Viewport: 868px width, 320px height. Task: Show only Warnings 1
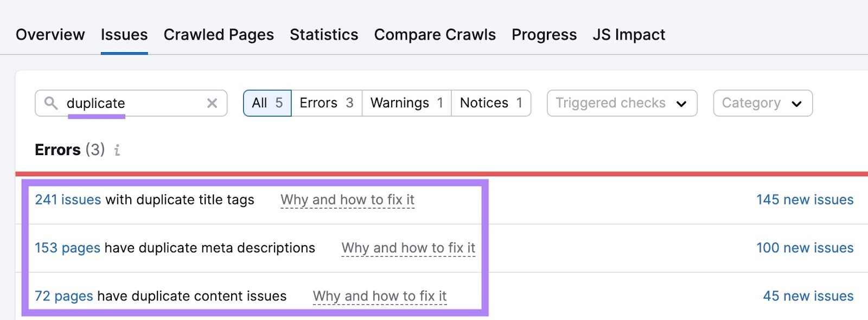pyautogui.click(x=407, y=103)
